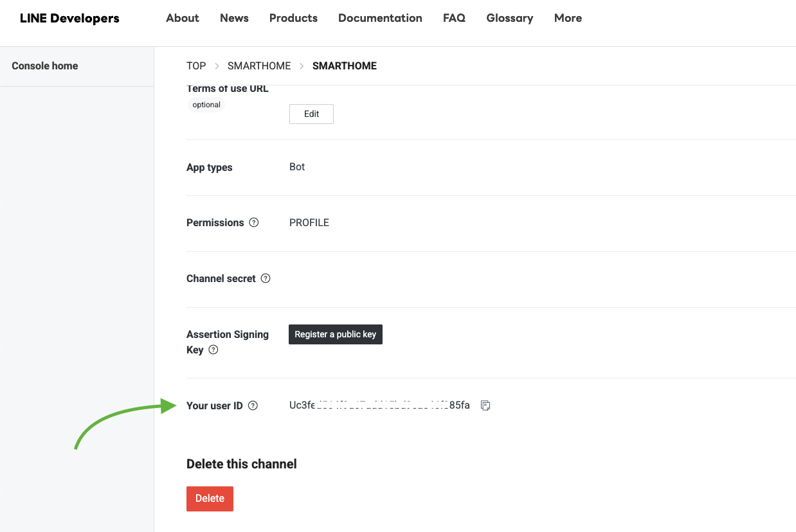The image size is (796, 532).
Task: Open the Documentation section
Action: click(x=380, y=18)
